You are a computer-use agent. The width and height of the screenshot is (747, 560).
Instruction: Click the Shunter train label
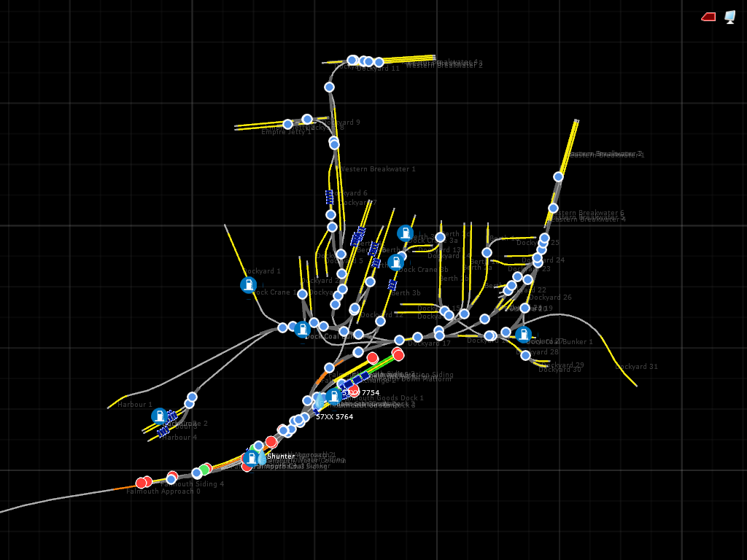[x=281, y=456]
